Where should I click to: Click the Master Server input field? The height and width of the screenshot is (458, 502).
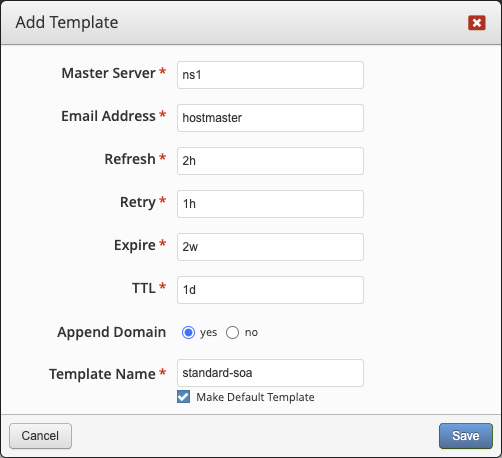270,75
